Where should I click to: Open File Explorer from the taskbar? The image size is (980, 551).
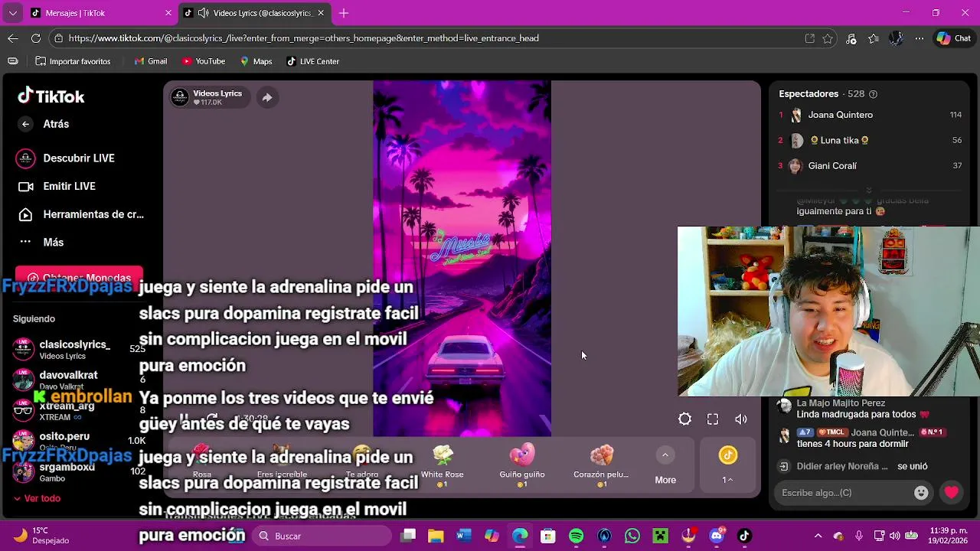coord(436,536)
